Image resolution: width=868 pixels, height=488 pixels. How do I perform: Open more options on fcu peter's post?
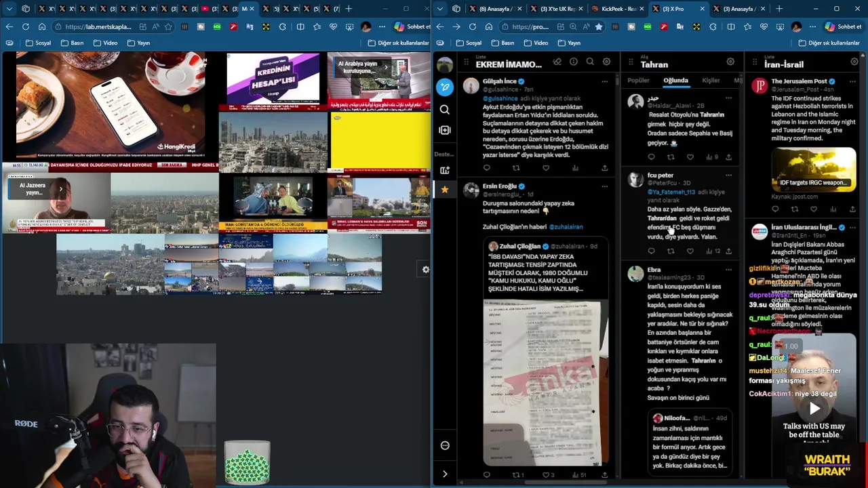[x=728, y=176]
